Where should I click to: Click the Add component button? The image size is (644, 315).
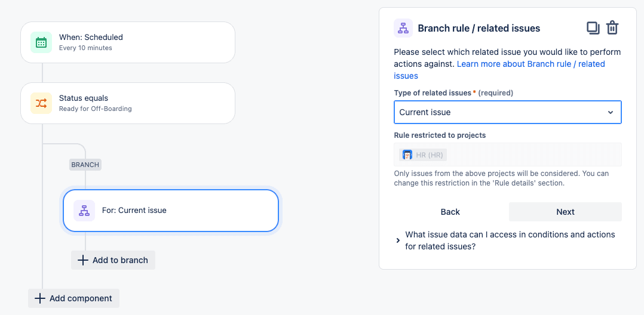click(x=73, y=298)
